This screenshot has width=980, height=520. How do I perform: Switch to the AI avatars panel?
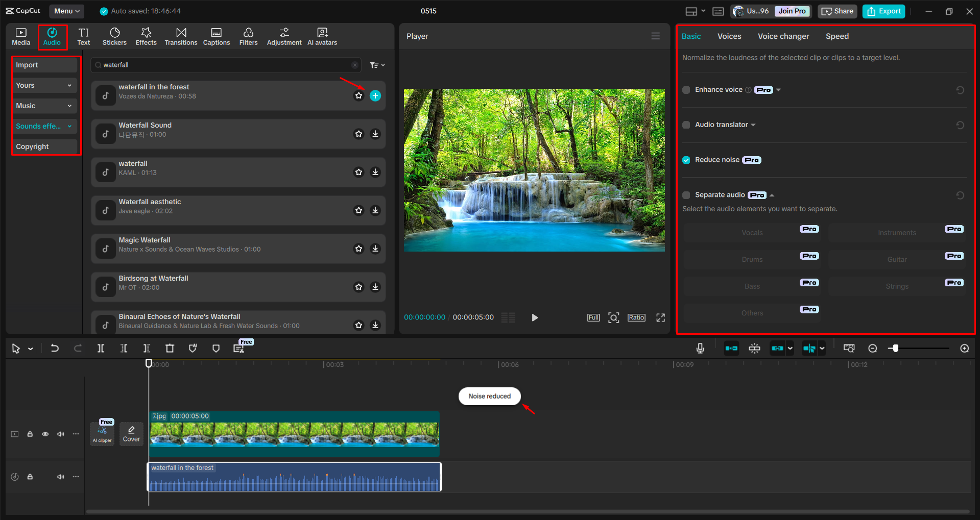pos(322,36)
